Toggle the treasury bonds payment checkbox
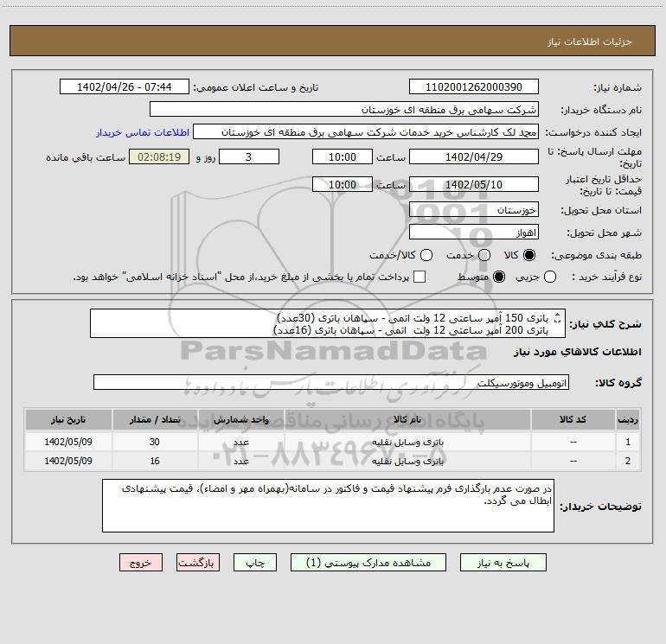Screen dimensions: 666x644 419,277
